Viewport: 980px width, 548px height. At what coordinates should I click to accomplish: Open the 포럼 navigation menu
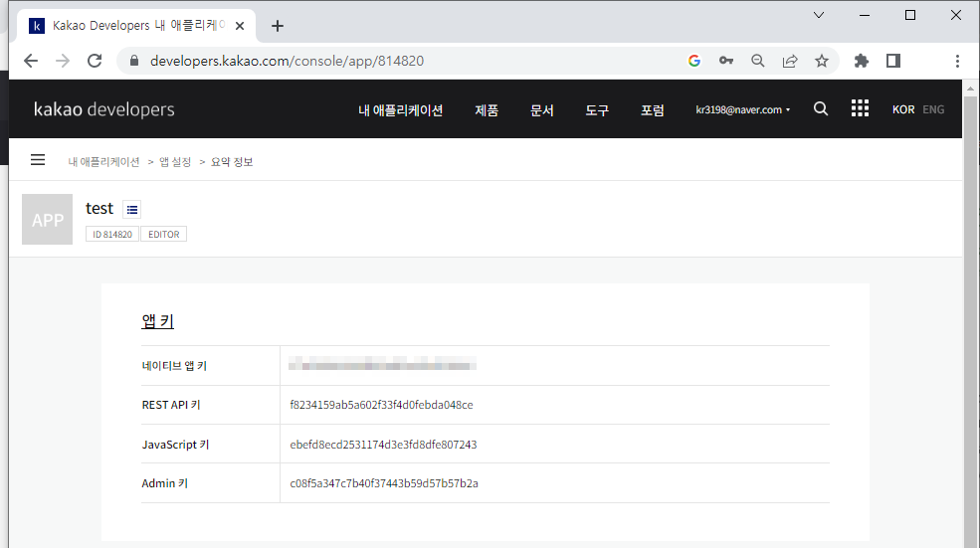(x=652, y=110)
